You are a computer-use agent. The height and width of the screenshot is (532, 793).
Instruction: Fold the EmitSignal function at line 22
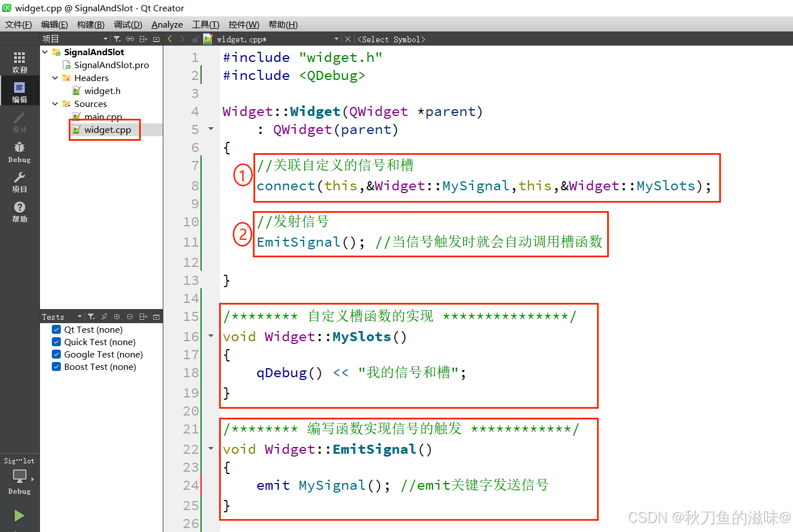pyautogui.click(x=211, y=449)
